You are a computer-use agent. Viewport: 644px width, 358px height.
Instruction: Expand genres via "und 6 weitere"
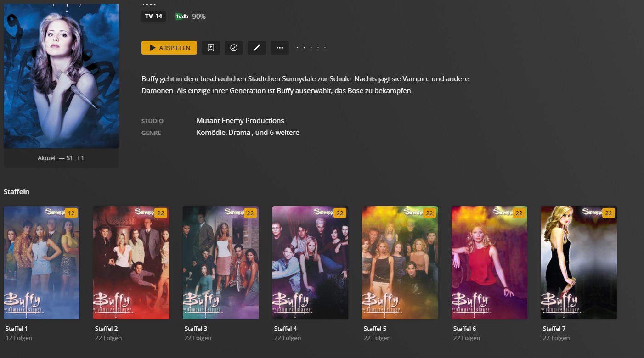click(x=277, y=133)
